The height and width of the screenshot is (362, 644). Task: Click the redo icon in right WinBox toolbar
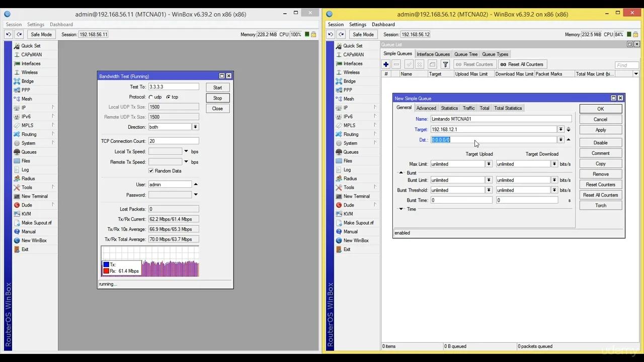341,35
